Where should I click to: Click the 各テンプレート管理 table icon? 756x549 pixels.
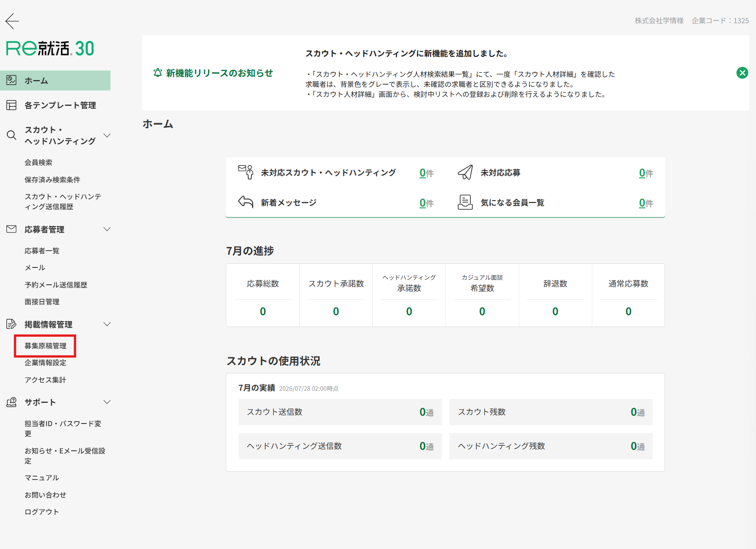[x=11, y=105]
